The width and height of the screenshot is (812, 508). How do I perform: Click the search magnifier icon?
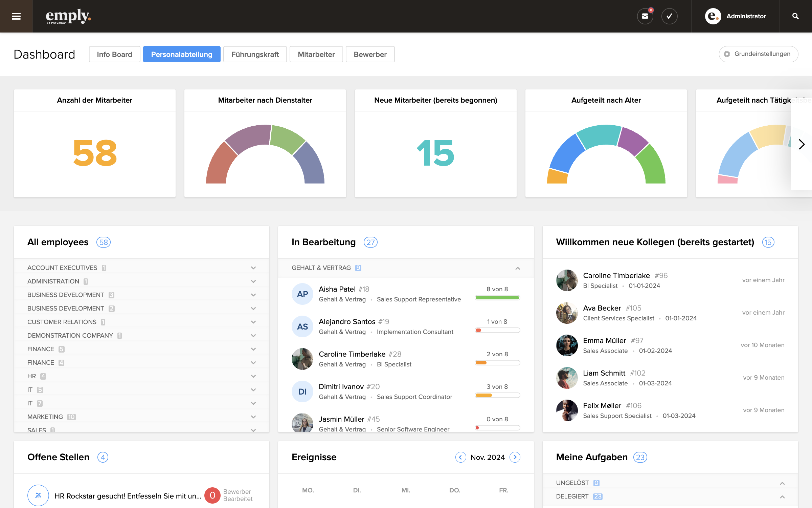point(795,16)
